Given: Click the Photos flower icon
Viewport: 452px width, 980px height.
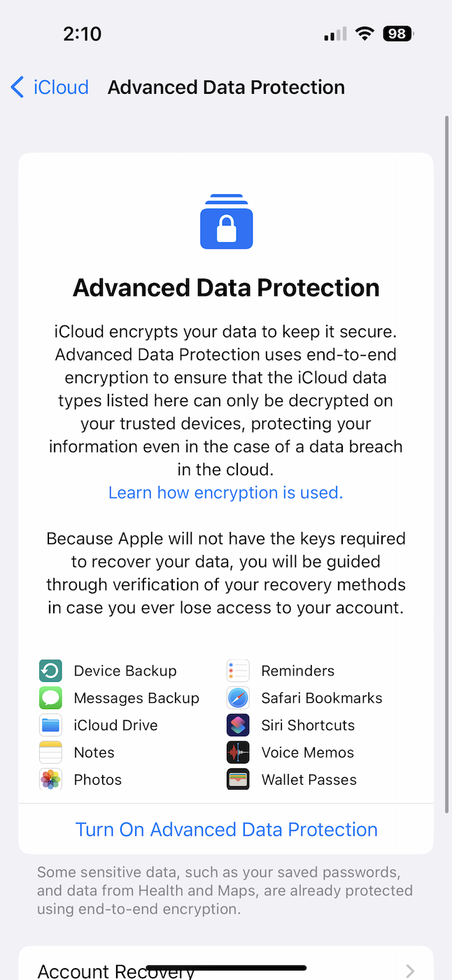Looking at the screenshot, I should pyautogui.click(x=50, y=779).
